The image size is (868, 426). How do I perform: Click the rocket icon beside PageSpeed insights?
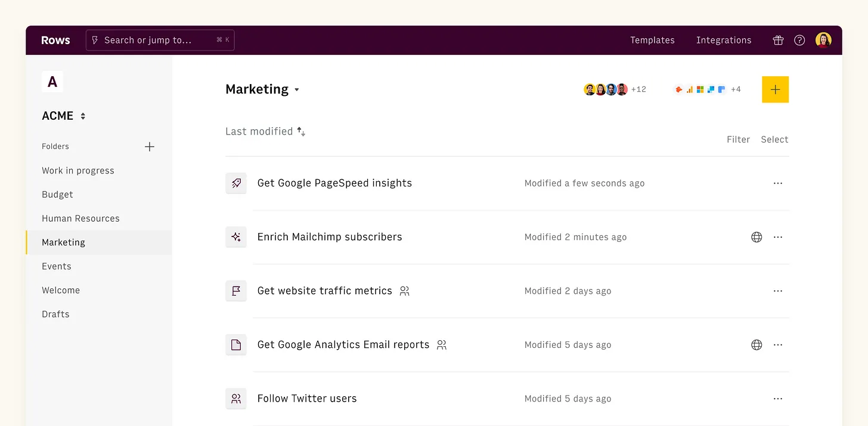coord(236,184)
